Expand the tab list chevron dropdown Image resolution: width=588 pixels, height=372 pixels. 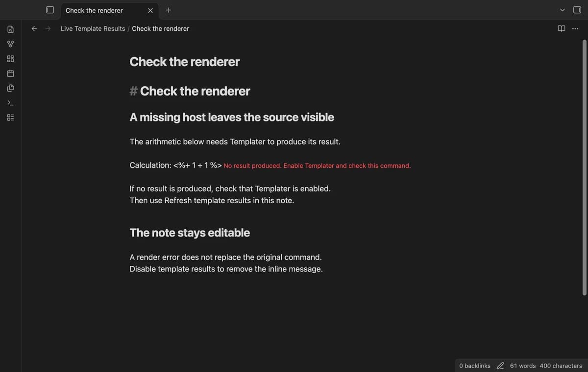(563, 10)
